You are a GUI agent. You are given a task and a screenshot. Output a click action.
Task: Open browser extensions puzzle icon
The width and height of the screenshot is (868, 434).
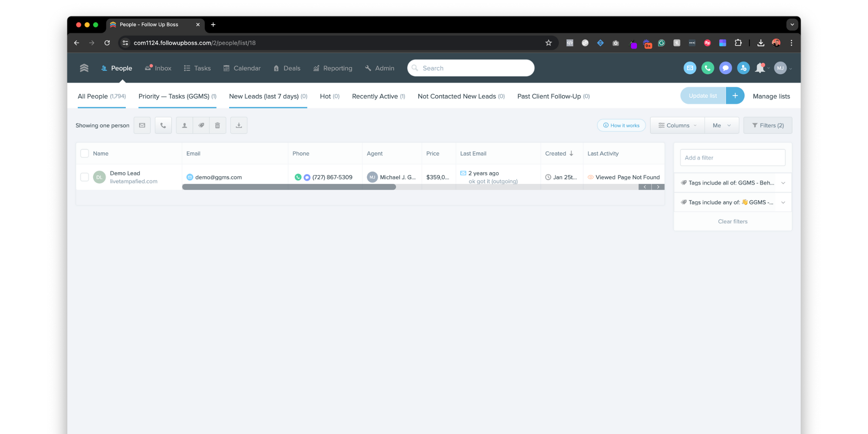738,43
